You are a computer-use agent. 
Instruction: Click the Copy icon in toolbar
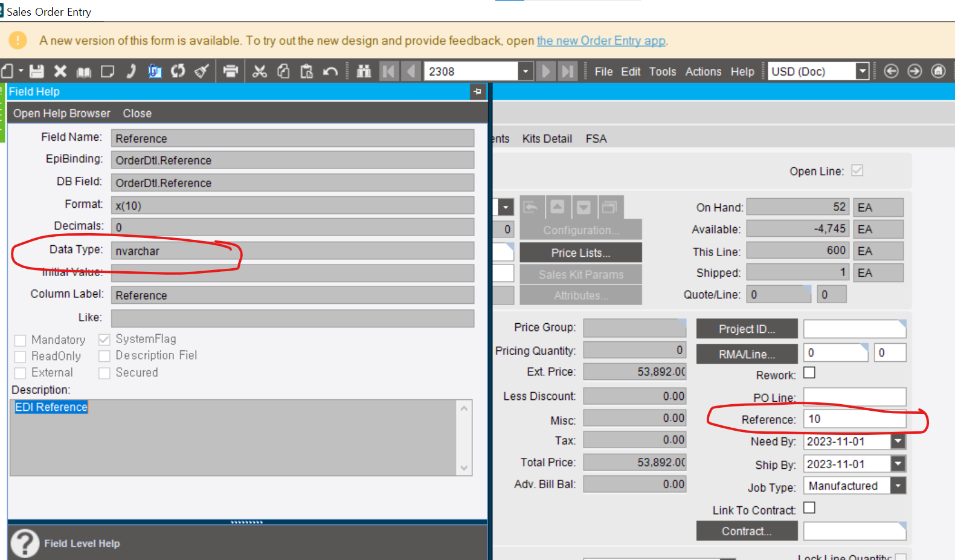pos(283,71)
